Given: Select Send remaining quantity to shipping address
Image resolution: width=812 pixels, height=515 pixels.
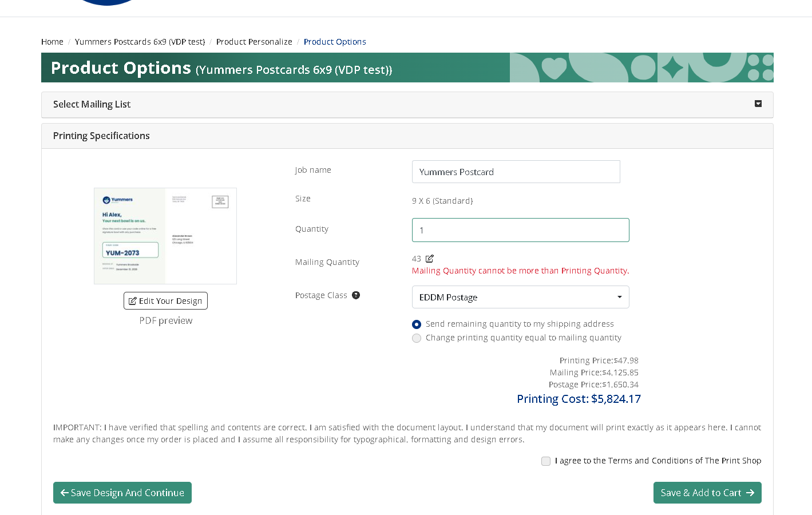Looking at the screenshot, I should coord(417,324).
